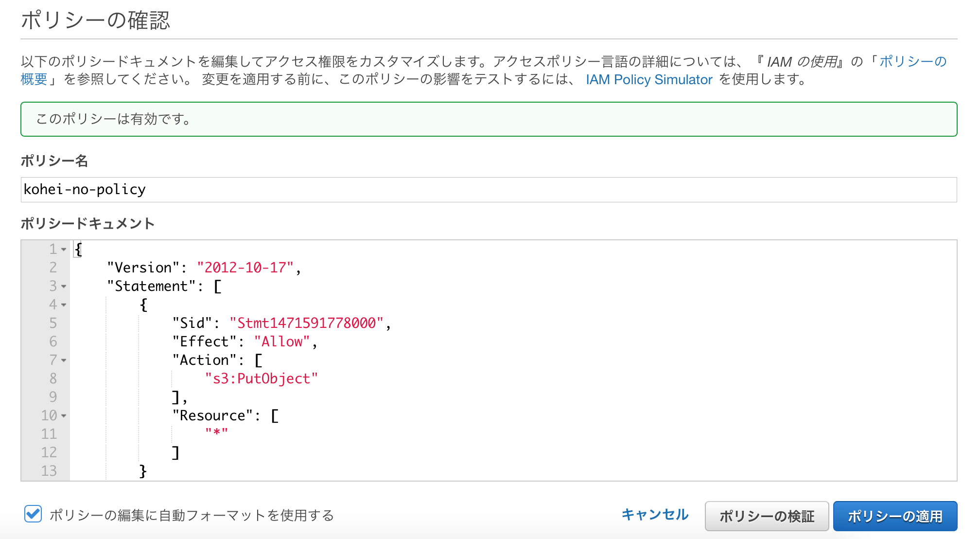Image resolution: width=980 pixels, height=539 pixels.
Task: Click the policy name field kohei-no-policy
Action: (194, 190)
